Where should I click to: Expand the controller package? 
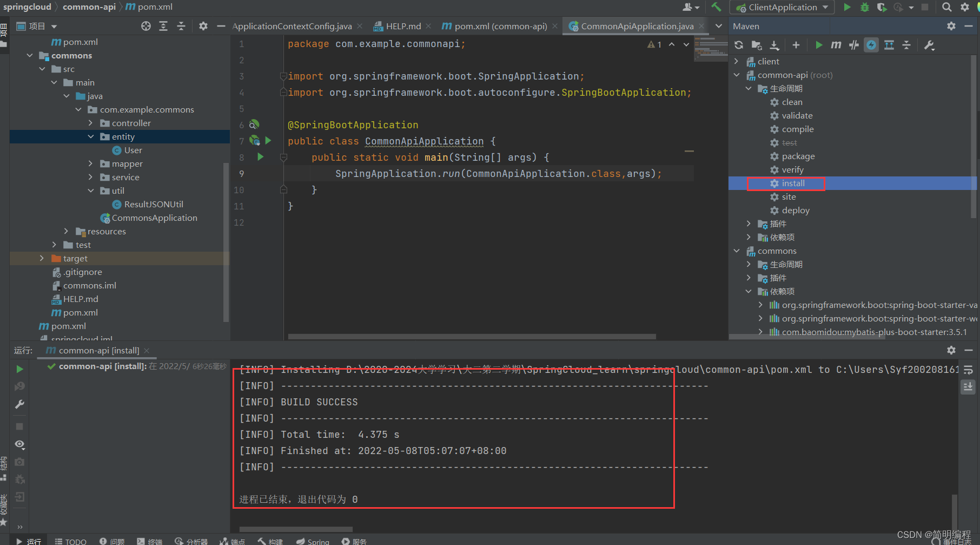pos(90,123)
